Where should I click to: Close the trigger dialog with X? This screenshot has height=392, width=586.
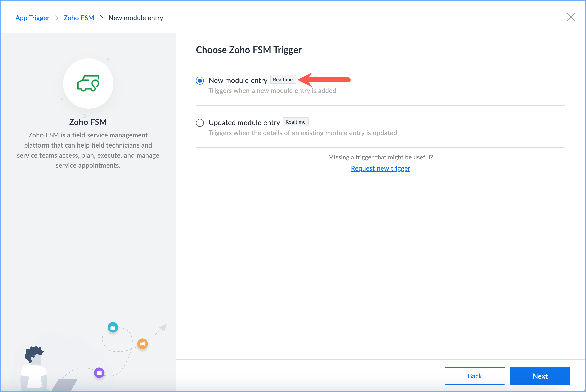pos(571,17)
